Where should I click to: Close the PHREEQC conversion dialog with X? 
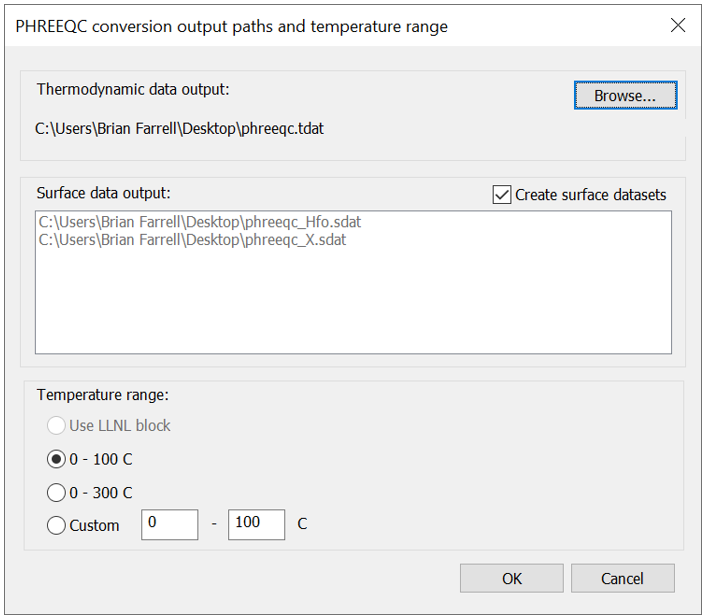(x=677, y=26)
